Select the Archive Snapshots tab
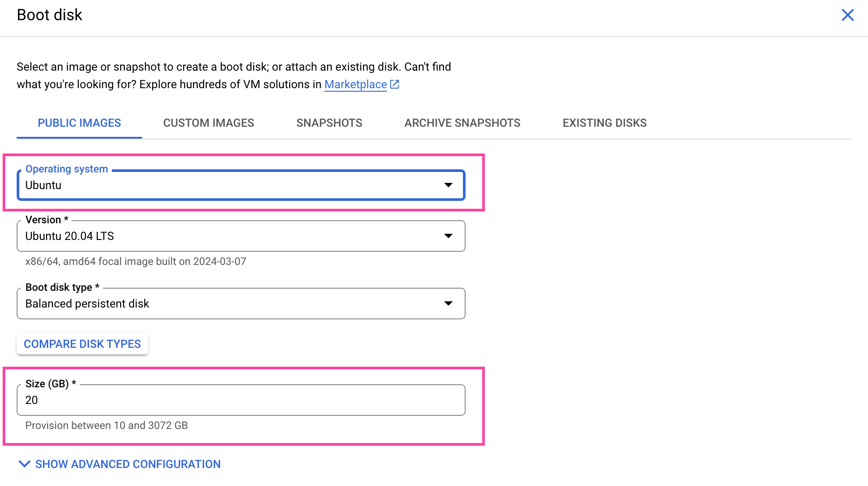Screen dimensions: 868x486 462,123
